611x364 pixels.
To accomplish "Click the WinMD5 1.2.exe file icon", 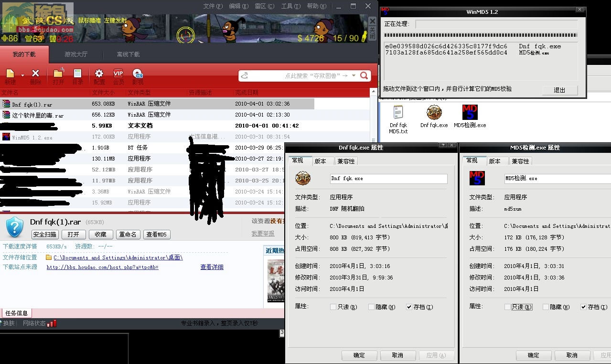I will pos(6,137).
